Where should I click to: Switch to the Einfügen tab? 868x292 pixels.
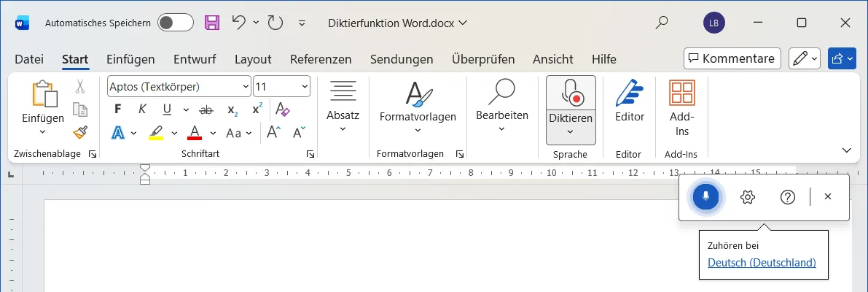click(130, 58)
